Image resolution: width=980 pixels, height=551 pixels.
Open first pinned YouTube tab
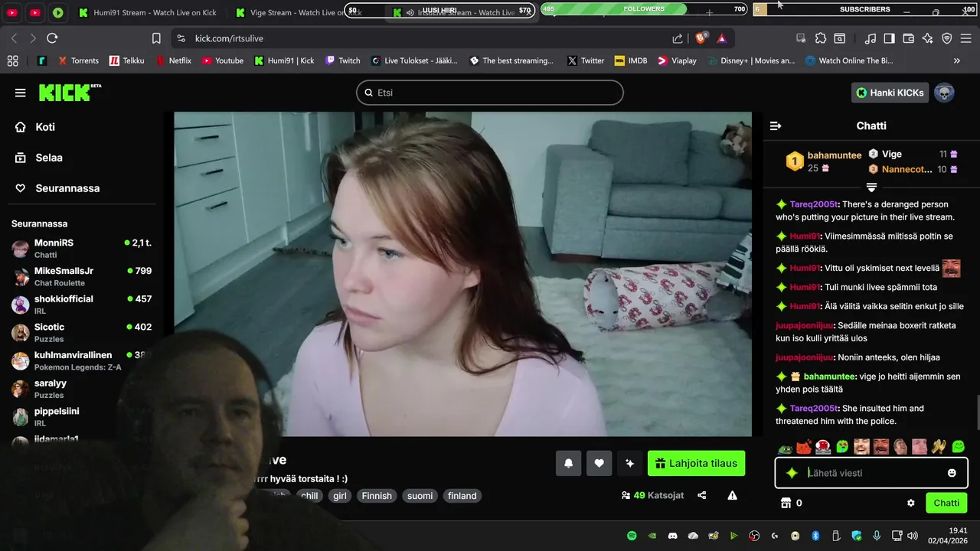[12, 13]
